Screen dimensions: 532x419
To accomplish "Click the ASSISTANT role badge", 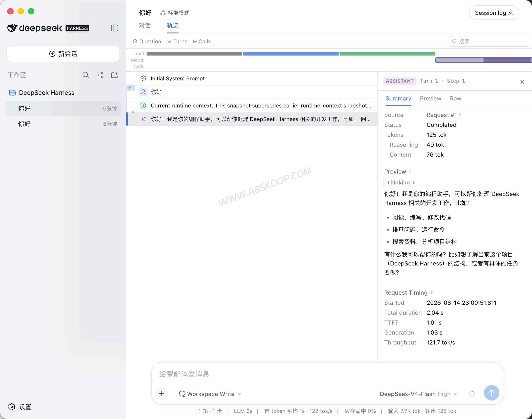I will tap(400, 81).
